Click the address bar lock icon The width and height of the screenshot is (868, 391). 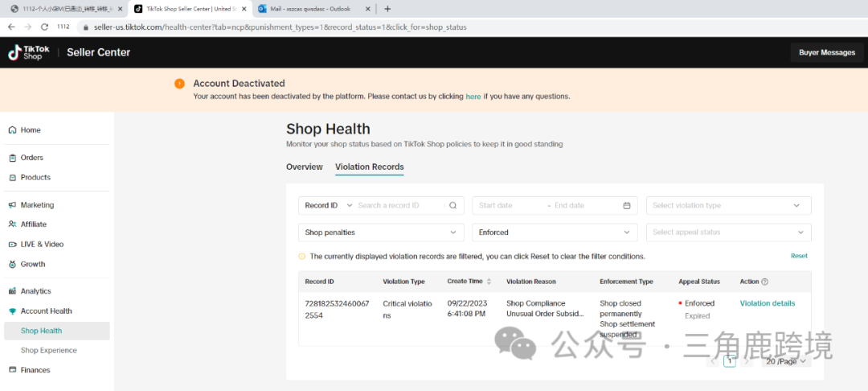(x=84, y=27)
